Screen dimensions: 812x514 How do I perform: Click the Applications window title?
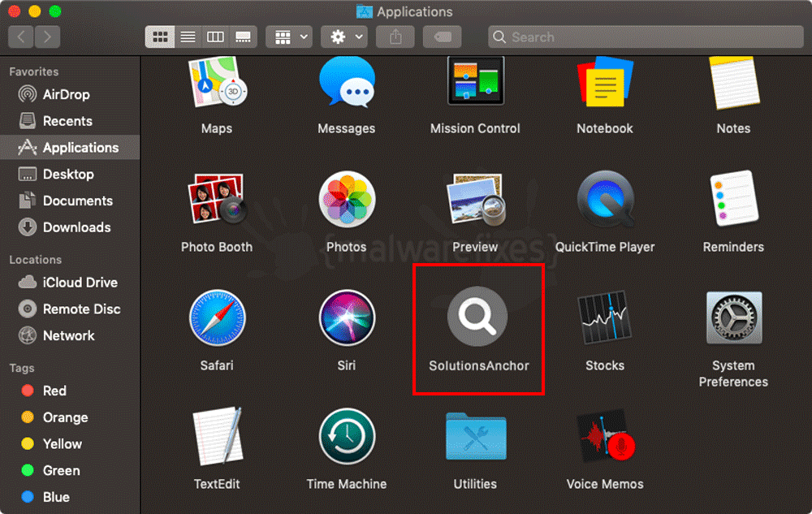(414, 11)
